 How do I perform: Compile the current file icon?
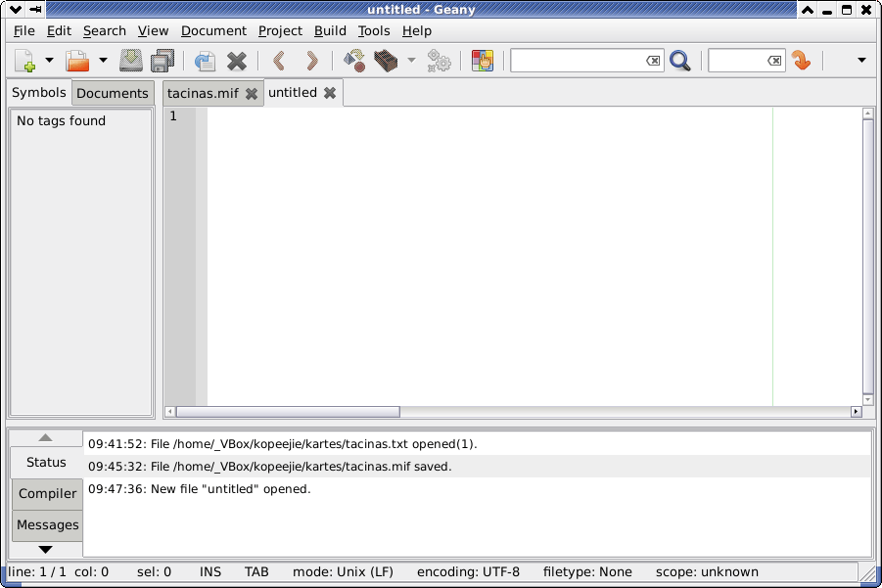(354, 60)
